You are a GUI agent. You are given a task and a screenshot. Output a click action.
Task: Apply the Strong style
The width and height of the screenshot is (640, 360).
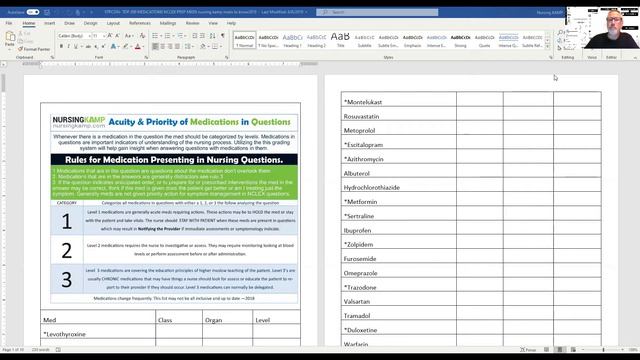(460, 40)
